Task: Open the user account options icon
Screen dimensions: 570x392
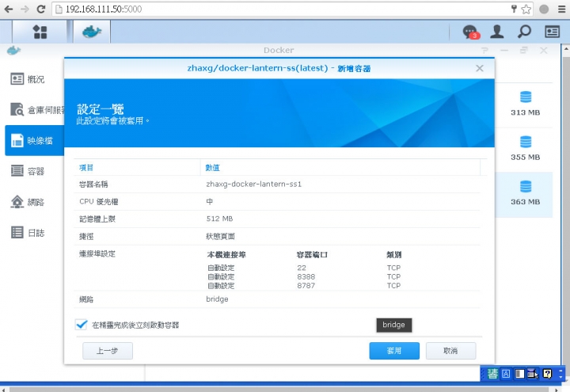Action: [497, 32]
